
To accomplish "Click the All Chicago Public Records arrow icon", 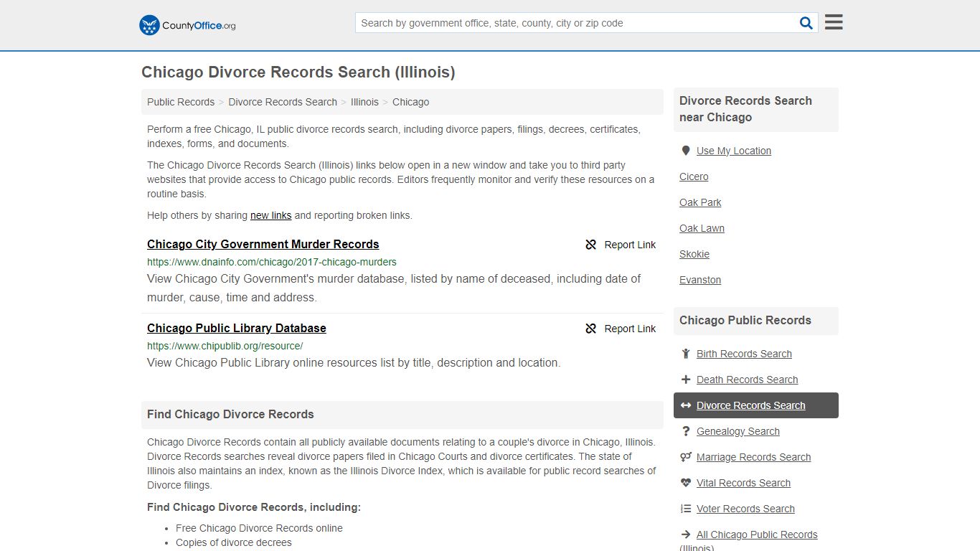I will click(686, 534).
